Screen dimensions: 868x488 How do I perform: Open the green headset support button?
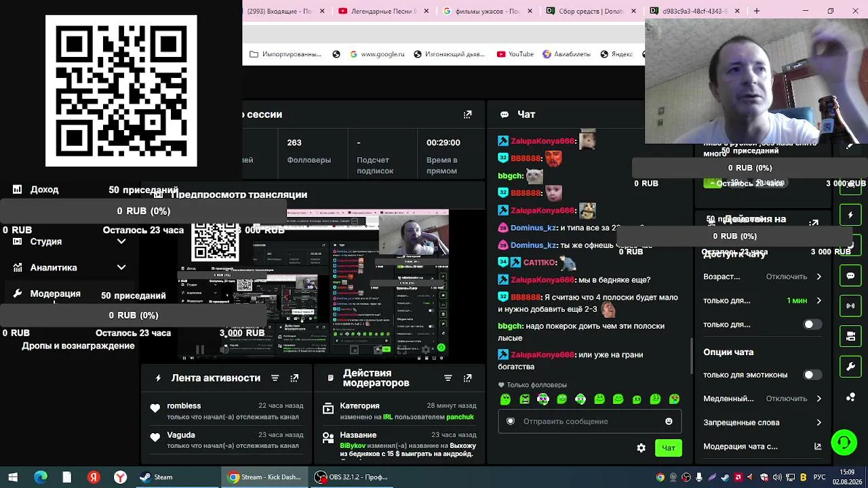coord(844,443)
